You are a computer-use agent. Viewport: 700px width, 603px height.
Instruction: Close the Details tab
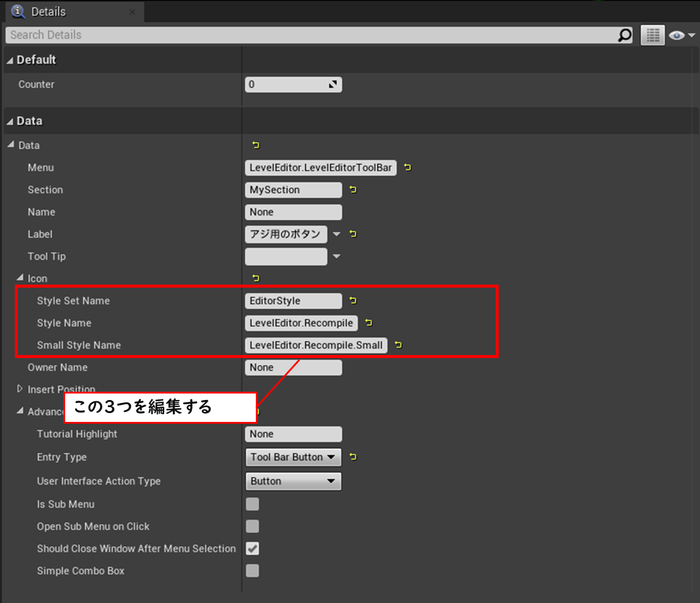point(132,12)
